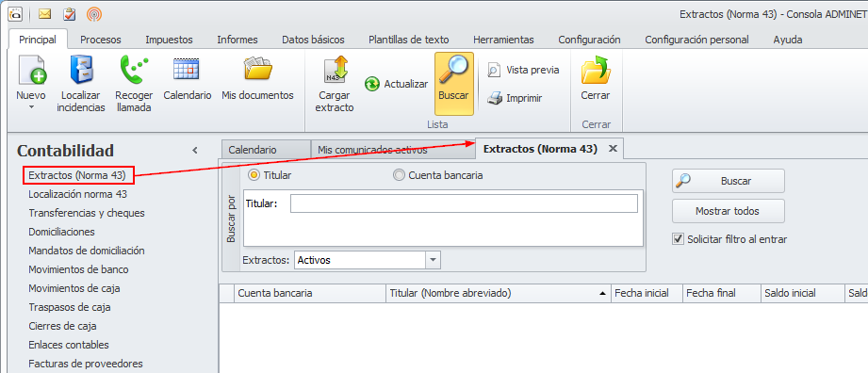Click the Saldo inicial column header

coord(802,293)
